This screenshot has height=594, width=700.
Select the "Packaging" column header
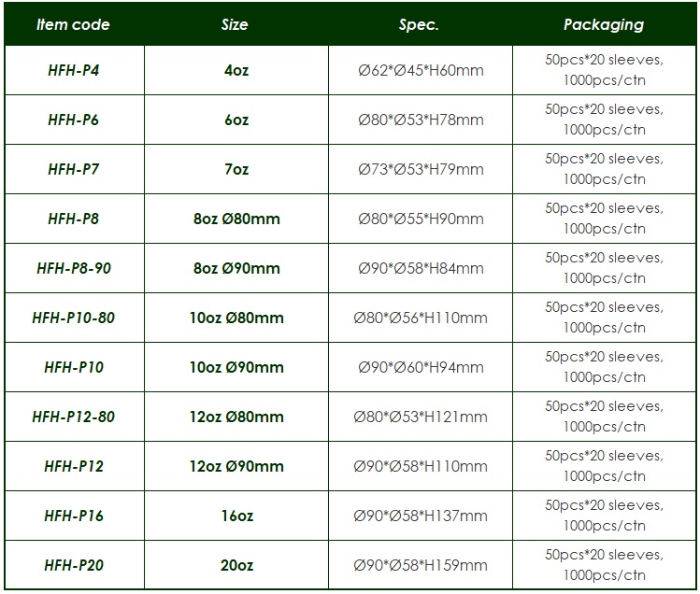click(x=604, y=24)
